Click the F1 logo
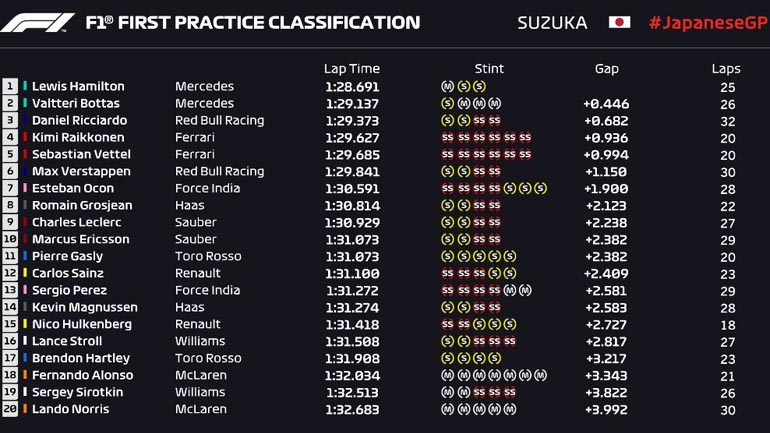 click(37, 22)
